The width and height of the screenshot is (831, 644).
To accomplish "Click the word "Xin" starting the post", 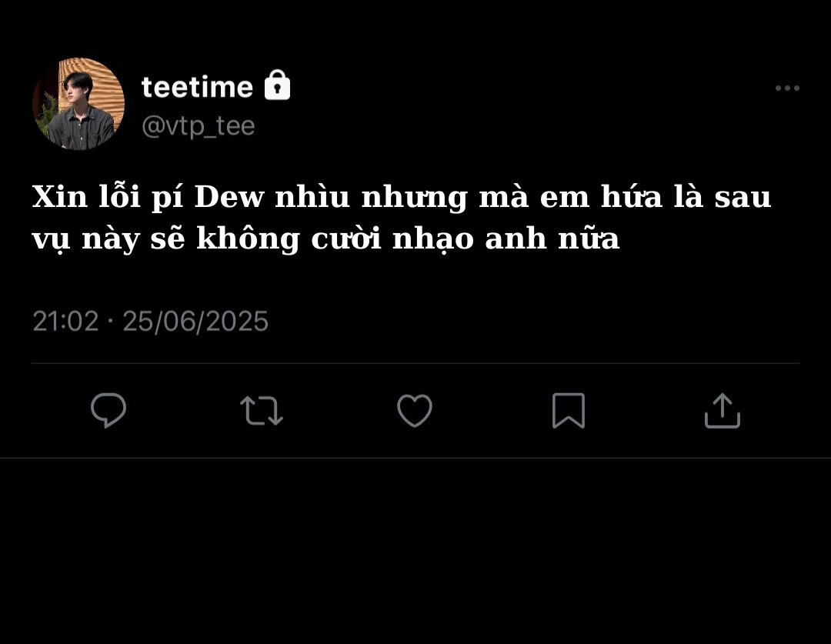I will tap(60, 197).
